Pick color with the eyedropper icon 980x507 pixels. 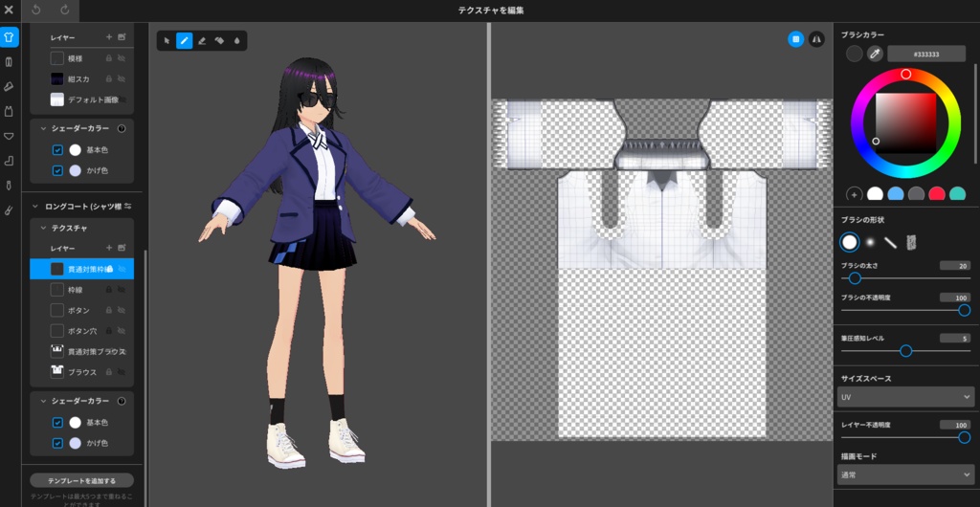(x=875, y=54)
